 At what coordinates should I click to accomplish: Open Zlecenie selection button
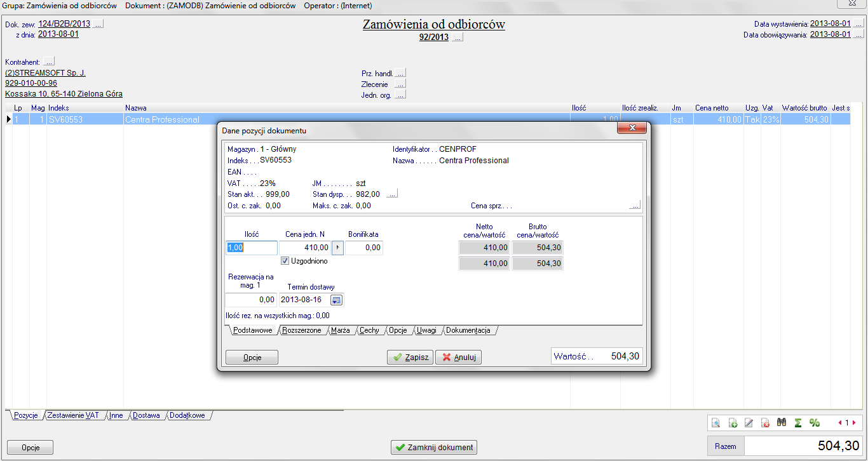400,84
